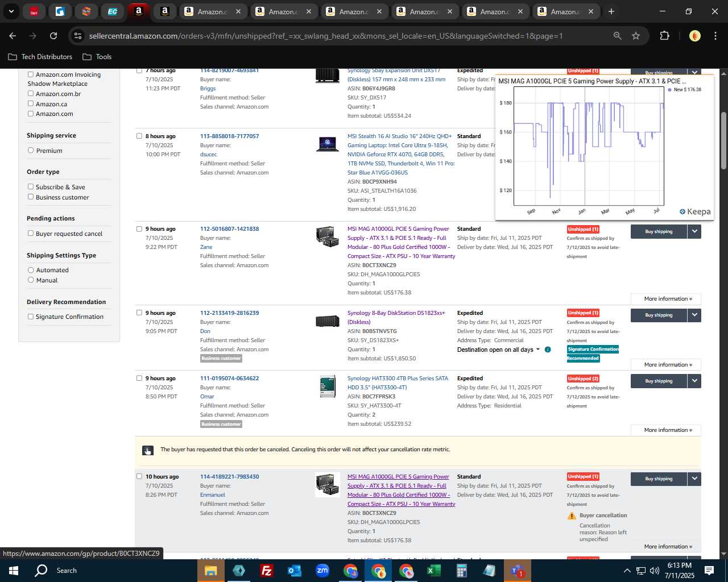Select the checkbox for order 112-5016807-1421838
The image size is (728, 582).
coord(139,228)
